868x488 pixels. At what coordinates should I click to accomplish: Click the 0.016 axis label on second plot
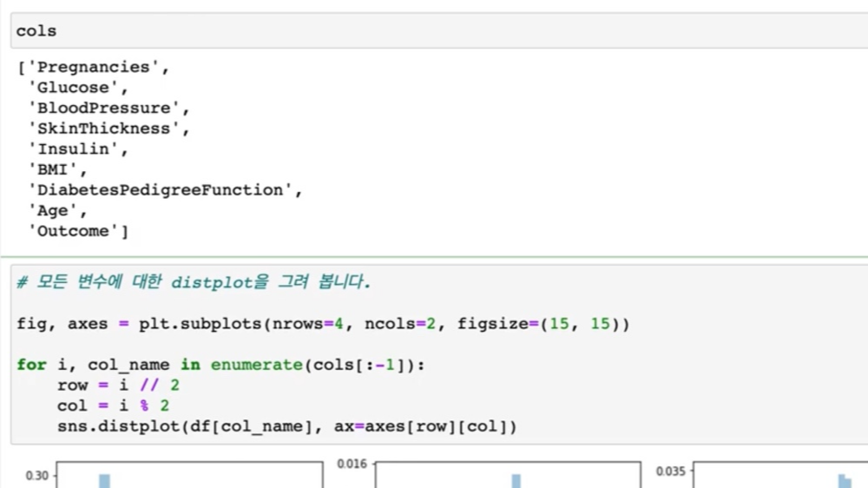[352, 464]
